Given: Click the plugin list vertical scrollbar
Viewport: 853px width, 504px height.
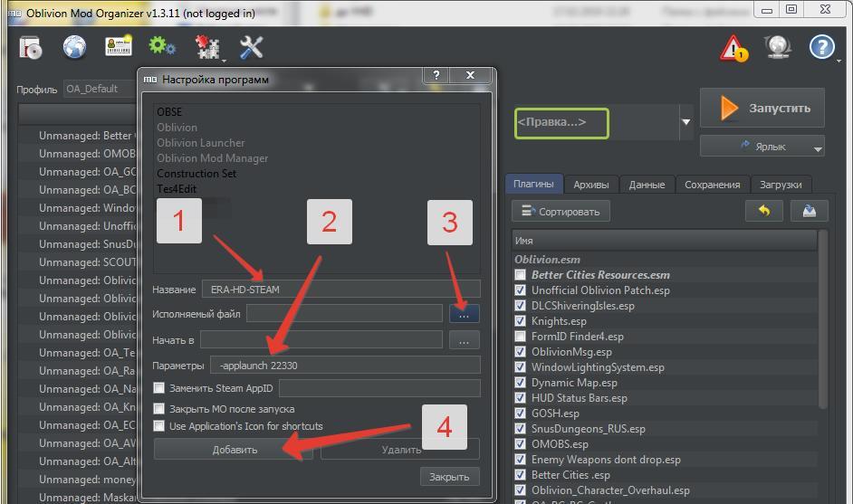Looking at the screenshot, I should (x=822, y=317).
